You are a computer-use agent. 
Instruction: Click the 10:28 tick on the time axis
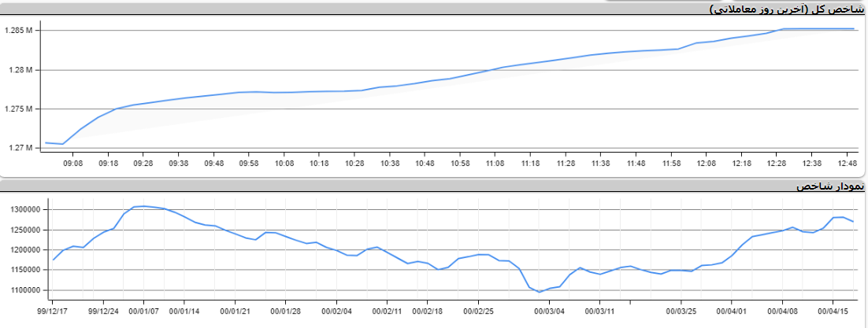point(354,164)
